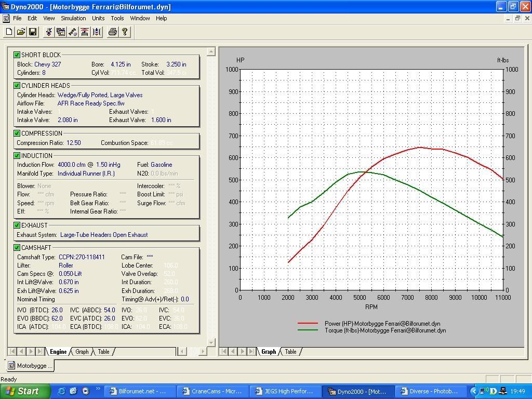This screenshot has width=532, height=399.
Task: Open the Fuel list showing Gasoline
Action: coord(161,165)
